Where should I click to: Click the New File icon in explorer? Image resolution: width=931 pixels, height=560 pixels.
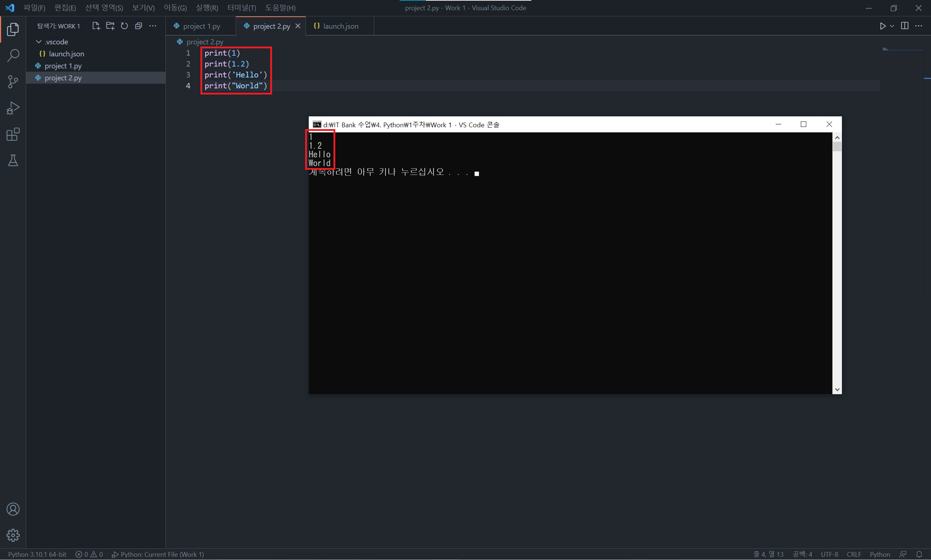96,26
